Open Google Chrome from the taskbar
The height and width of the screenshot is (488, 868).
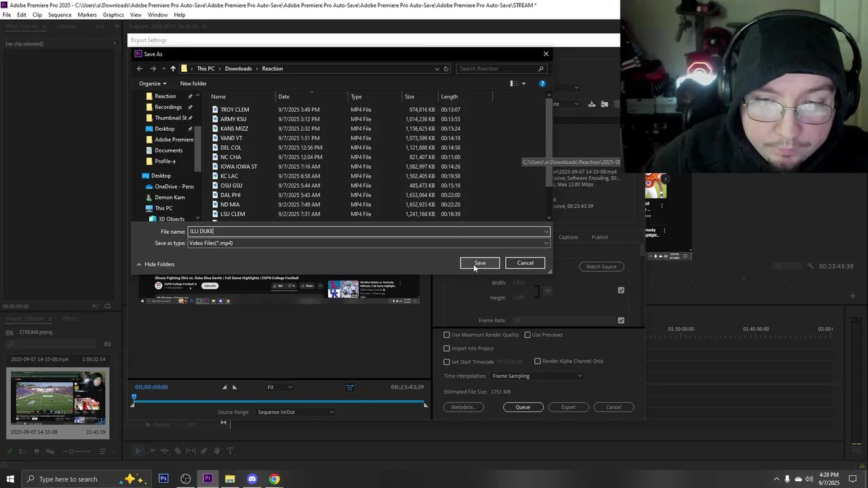tap(274, 479)
